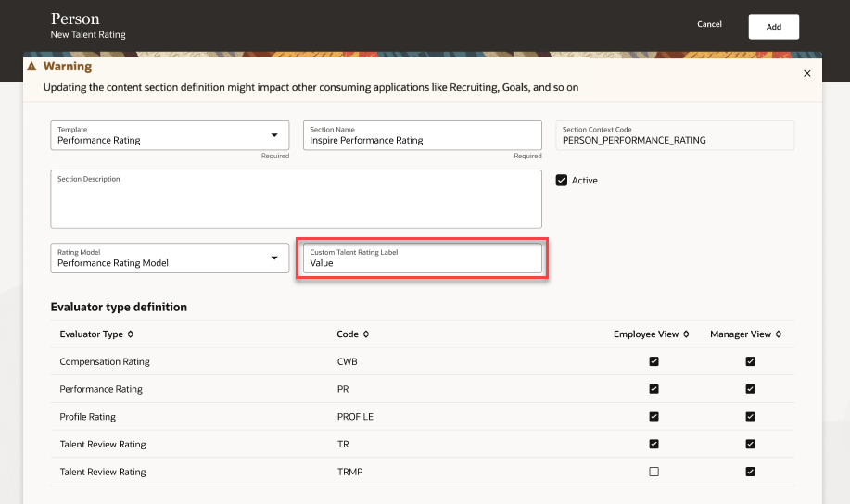Click the TRMP code cell
This screenshot has height=504, width=850.
[x=349, y=472]
